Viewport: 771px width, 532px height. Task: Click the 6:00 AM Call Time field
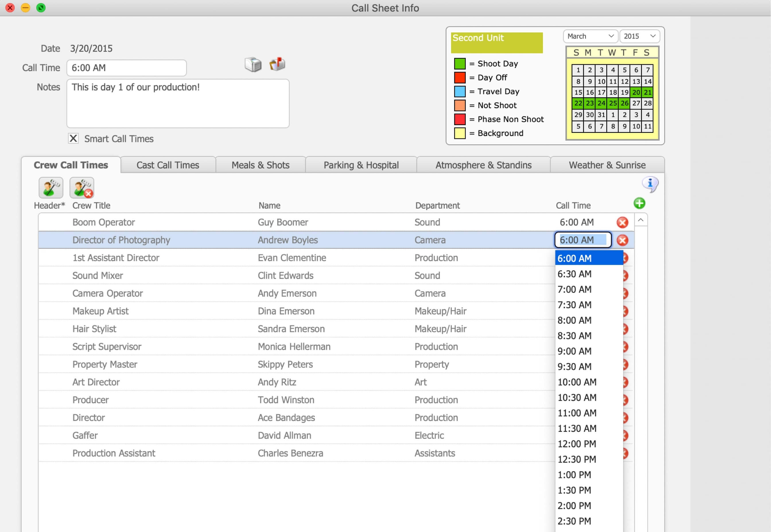pos(126,68)
